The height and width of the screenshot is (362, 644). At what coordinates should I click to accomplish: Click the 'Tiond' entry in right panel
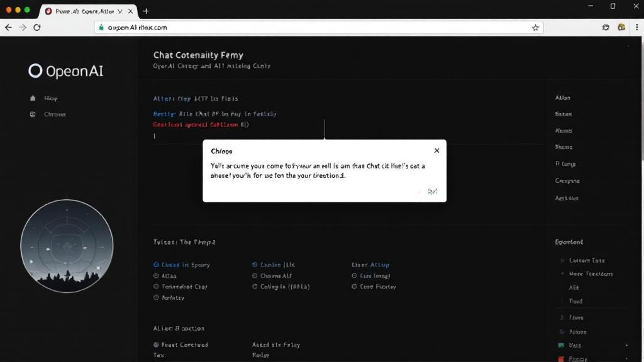click(x=576, y=301)
